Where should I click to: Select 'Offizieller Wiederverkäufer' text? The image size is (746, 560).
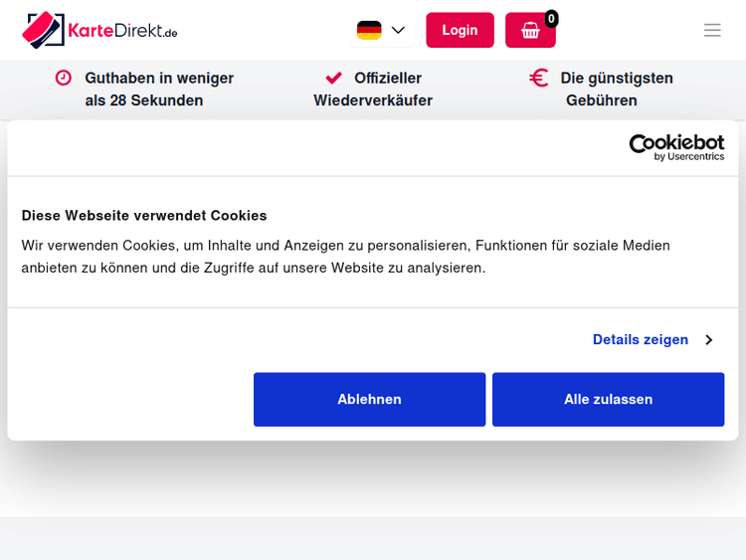(375, 89)
